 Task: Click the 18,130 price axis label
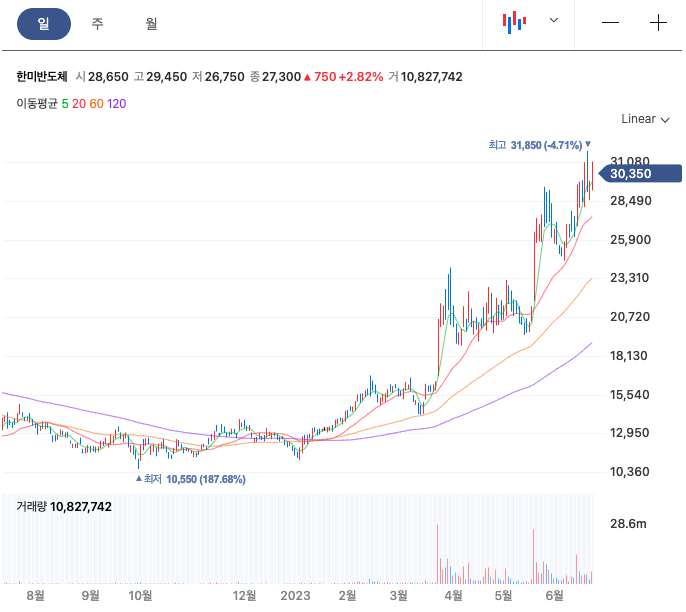(629, 356)
